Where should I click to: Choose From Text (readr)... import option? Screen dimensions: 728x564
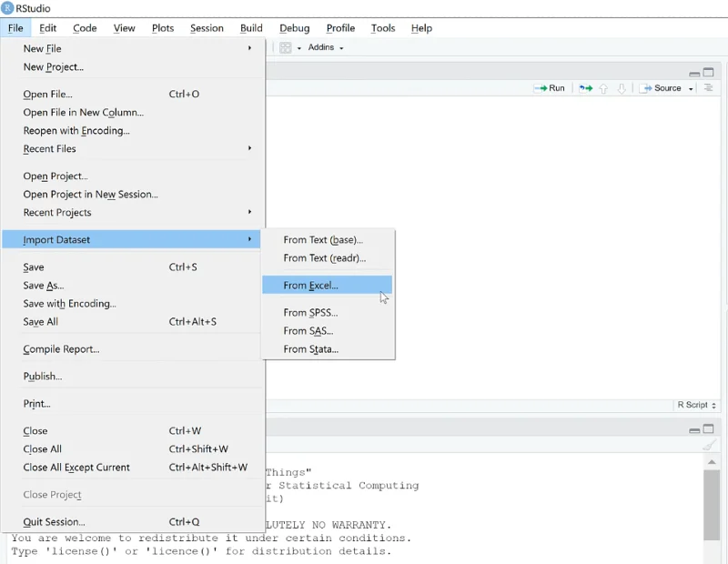coord(328,257)
